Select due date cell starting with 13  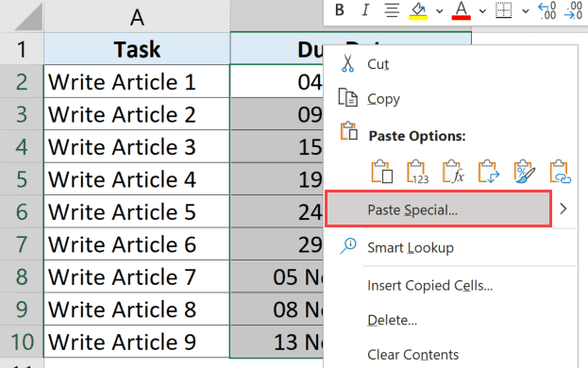click(277, 342)
